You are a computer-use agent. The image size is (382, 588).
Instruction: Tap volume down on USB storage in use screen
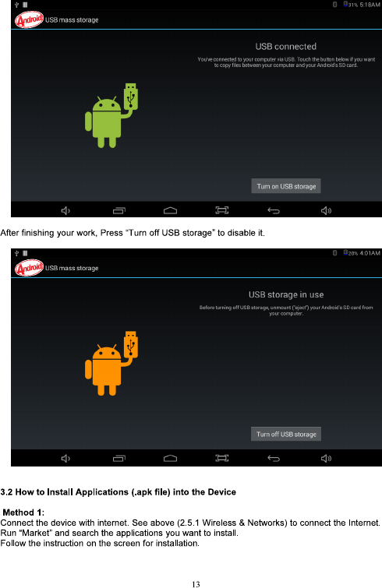65,458
